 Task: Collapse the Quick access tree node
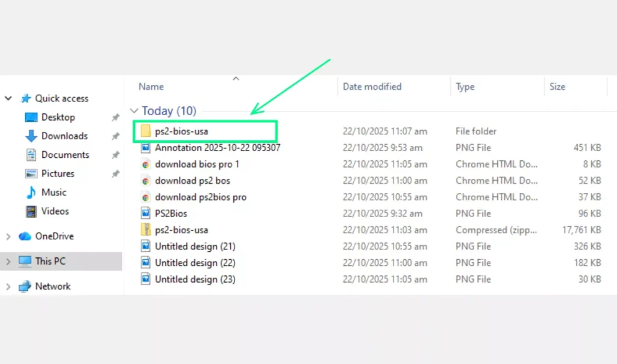point(8,98)
